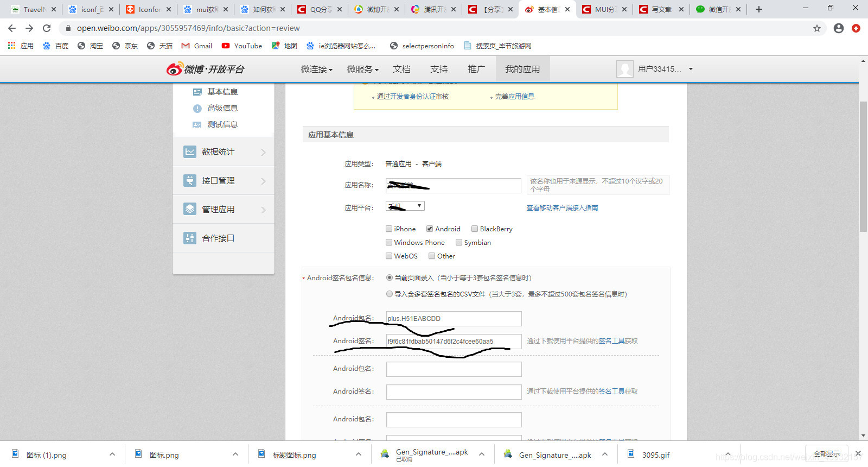Check the iPhone platform checkbox
The height and width of the screenshot is (467, 868).
tap(389, 229)
